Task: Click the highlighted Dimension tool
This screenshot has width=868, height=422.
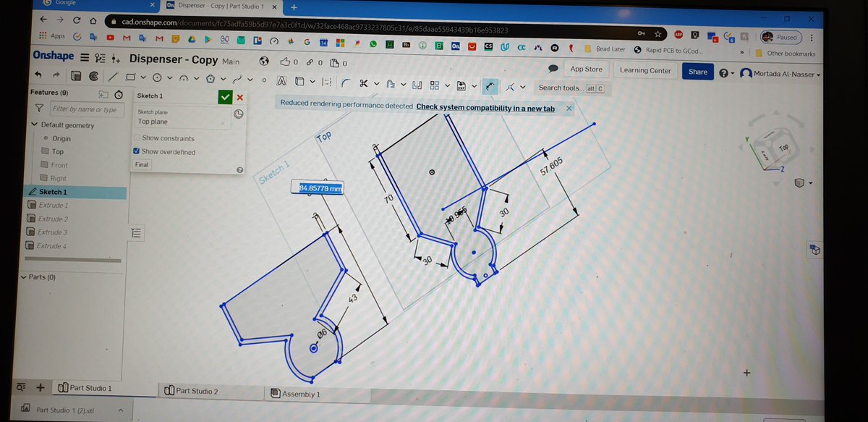Action: tap(490, 86)
